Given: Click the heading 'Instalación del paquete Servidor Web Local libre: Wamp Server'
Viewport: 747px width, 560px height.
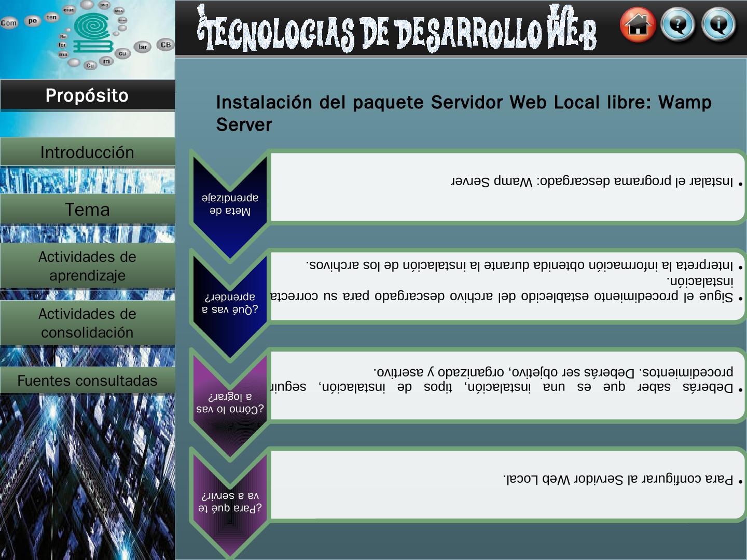Looking at the screenshot, I should coord(464,113).
